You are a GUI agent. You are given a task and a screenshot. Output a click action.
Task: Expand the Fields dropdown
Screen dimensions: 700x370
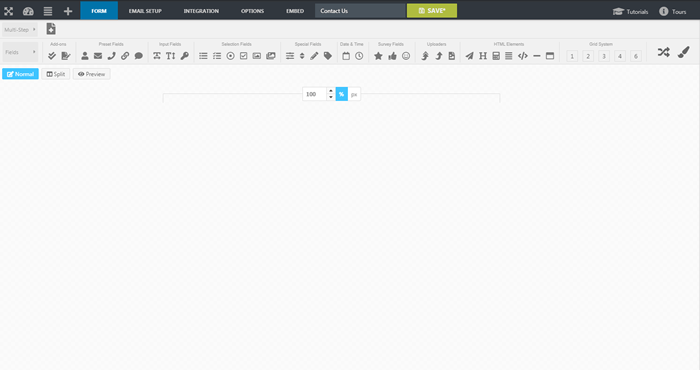coord(21,52)
